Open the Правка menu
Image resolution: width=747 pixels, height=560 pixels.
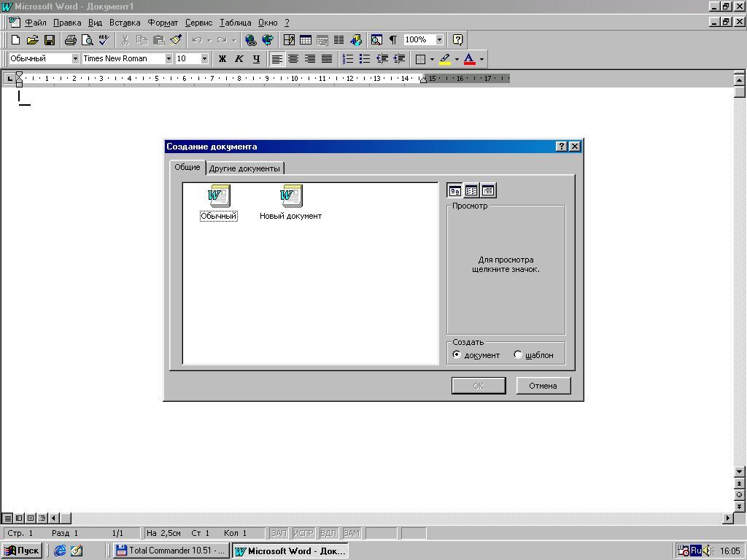[x=67, y=23]
